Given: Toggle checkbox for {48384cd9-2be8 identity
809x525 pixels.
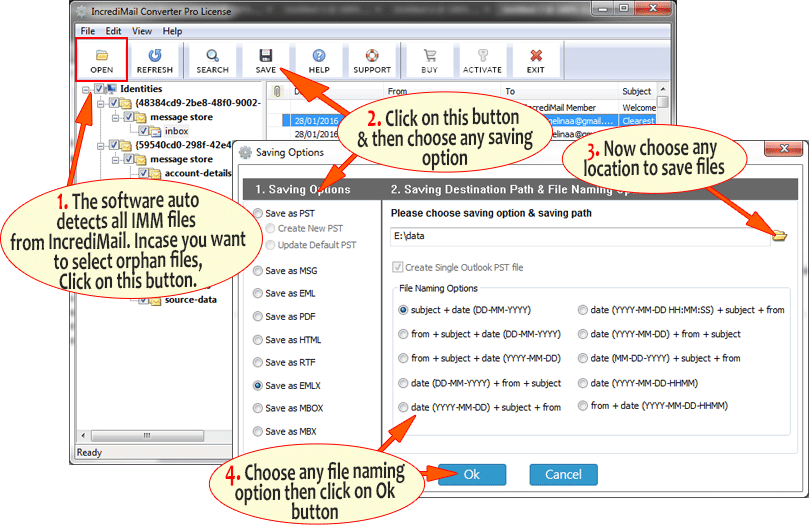Looking at the screenshot, I should 114,103.
